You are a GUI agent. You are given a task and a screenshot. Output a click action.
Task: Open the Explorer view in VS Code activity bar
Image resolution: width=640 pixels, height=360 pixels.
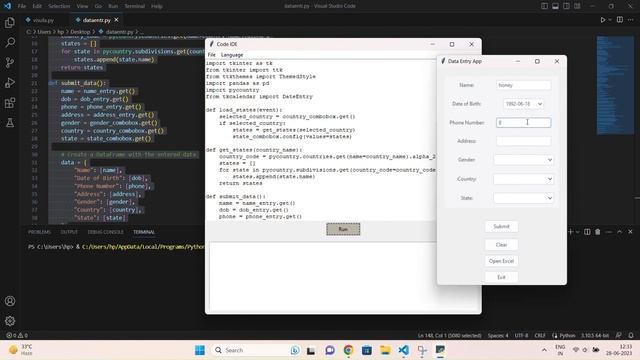tap(10, 23)
